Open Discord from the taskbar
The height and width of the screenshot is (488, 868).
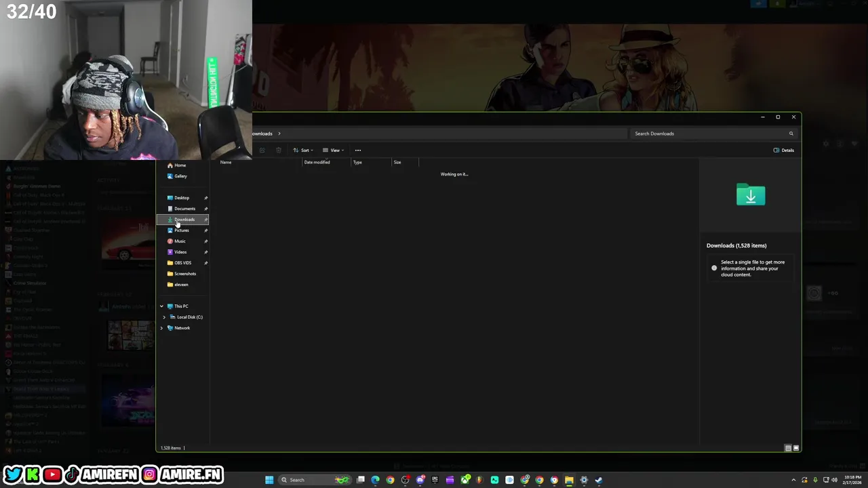420,480
